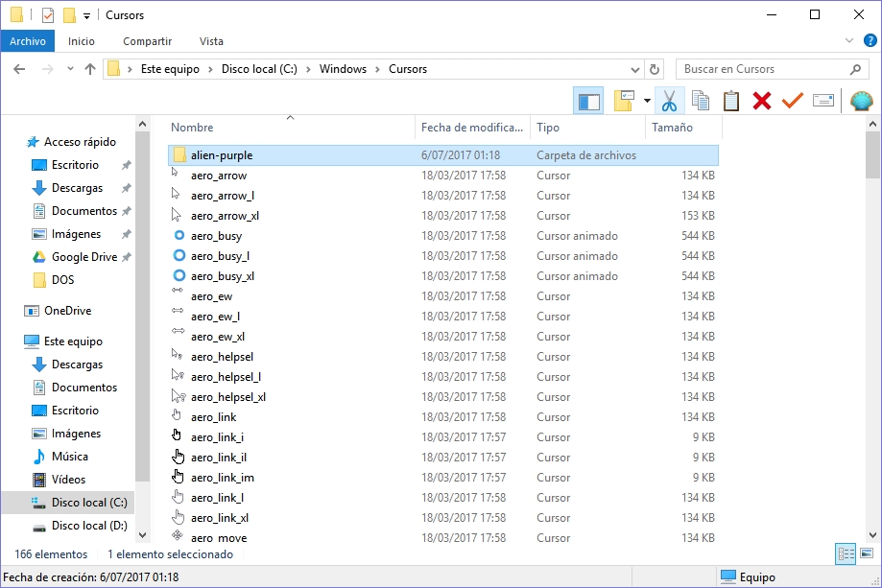Switch to details view in status bar
The image size is (882, 588).
coord(846,553)
